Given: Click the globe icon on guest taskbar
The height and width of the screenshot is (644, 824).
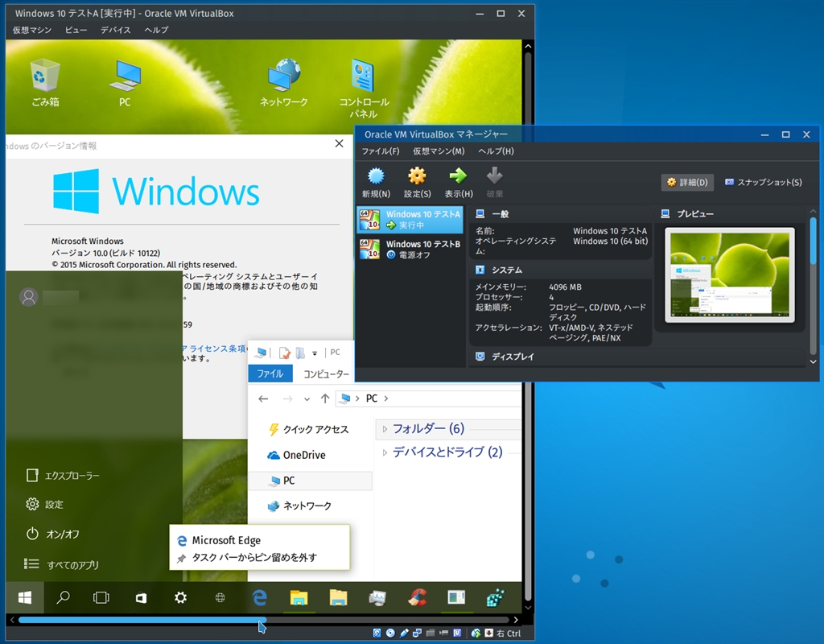Looking at the screenshot, I should pos(220,597).
